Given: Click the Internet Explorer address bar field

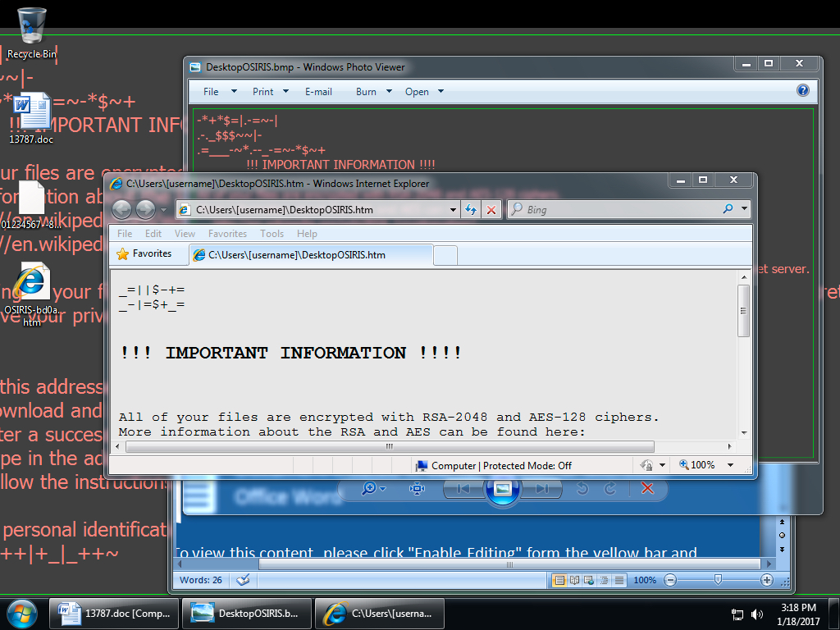Looking at the screenshot, I should [x=319, y=209].
